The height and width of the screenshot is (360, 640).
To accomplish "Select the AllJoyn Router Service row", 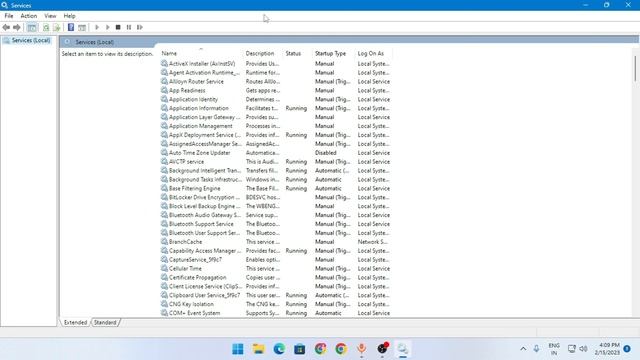I will 276,81.
